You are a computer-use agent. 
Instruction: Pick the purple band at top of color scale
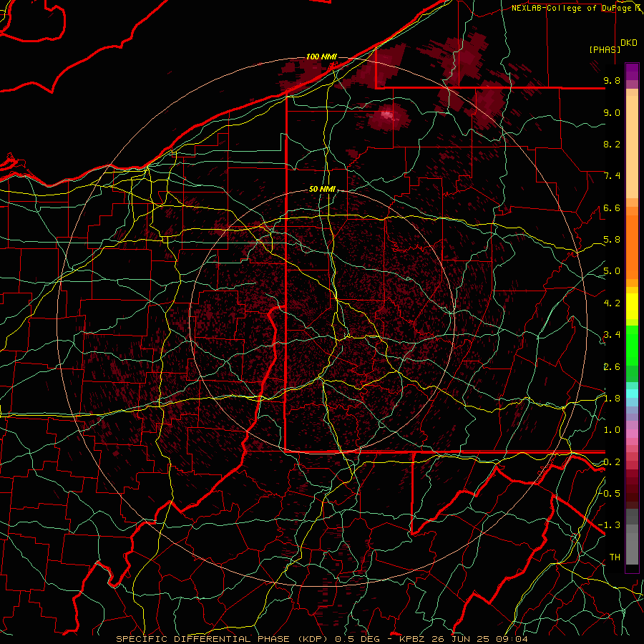632,72
